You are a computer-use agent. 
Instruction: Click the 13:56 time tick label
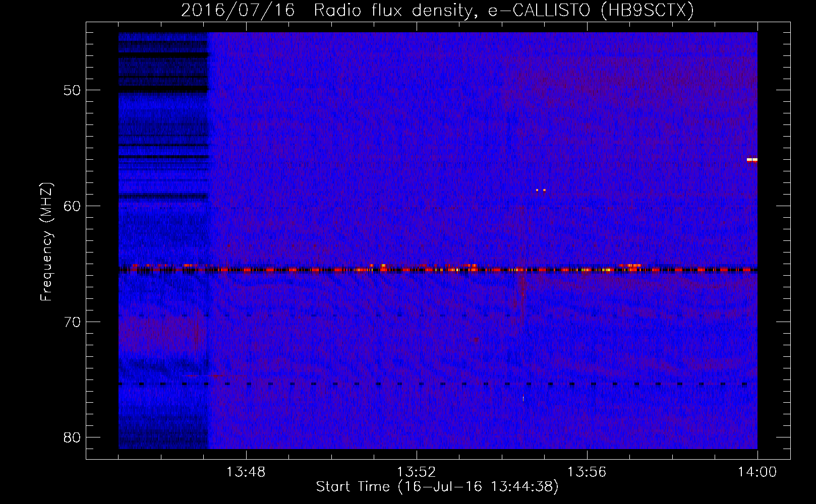pos(587,472)
